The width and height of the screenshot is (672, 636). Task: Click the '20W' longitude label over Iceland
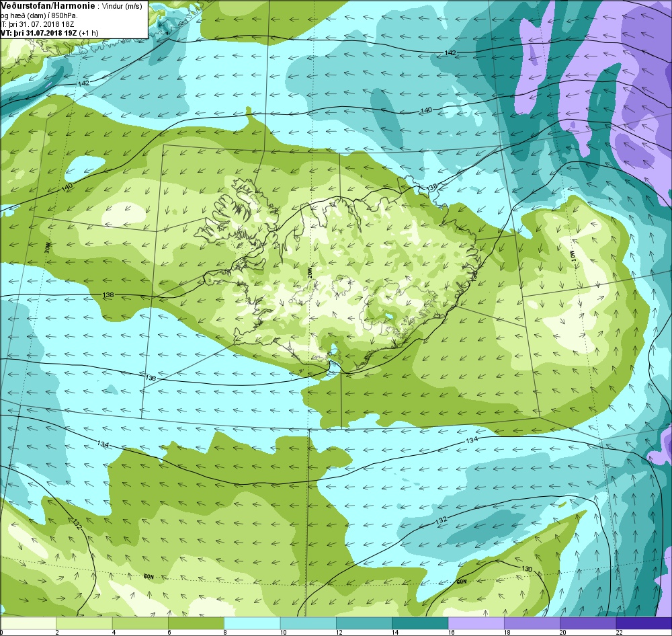point(310,274)
